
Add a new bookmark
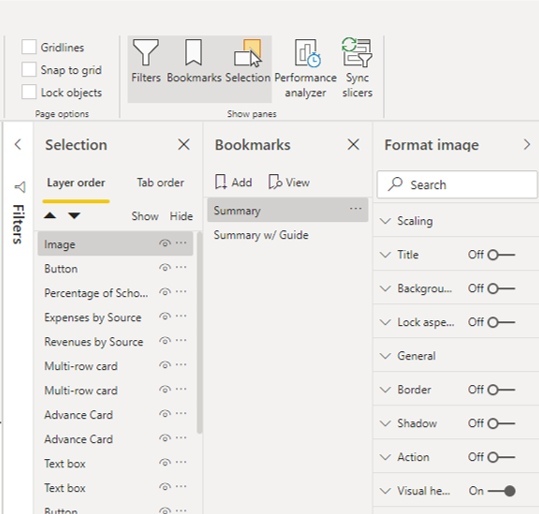tap(234, 182)
